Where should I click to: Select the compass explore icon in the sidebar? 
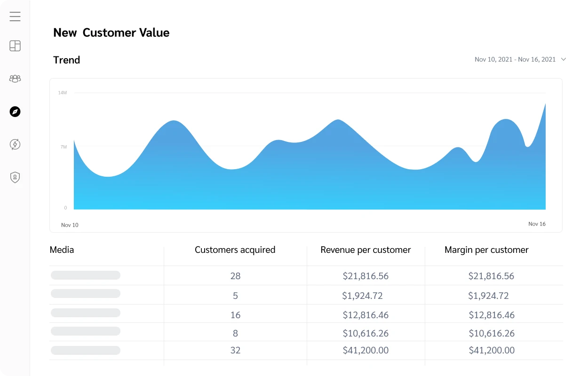[15, 111]
